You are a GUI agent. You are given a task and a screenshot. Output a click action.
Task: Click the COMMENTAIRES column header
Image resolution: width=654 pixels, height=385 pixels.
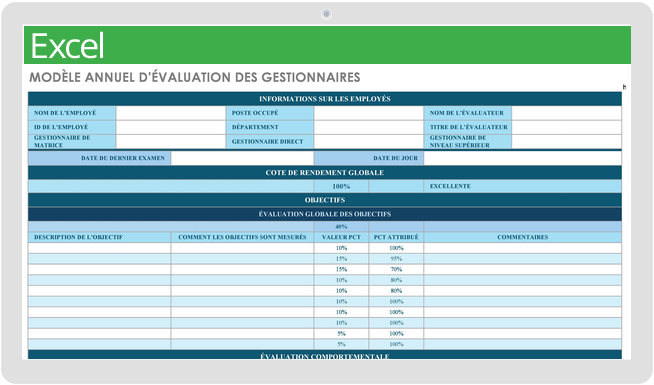[x=522, y=237]
